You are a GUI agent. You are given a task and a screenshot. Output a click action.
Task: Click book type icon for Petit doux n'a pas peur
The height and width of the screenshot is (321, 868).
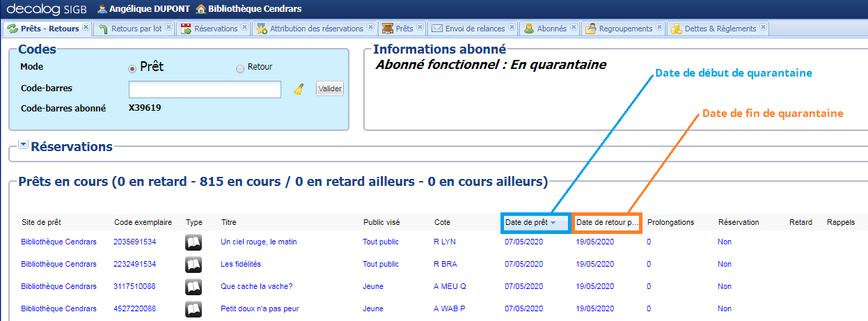coord(194,308)
